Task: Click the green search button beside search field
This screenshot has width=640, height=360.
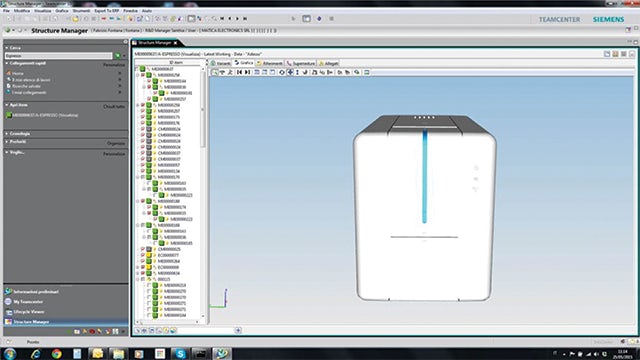Action: point(117,56)
